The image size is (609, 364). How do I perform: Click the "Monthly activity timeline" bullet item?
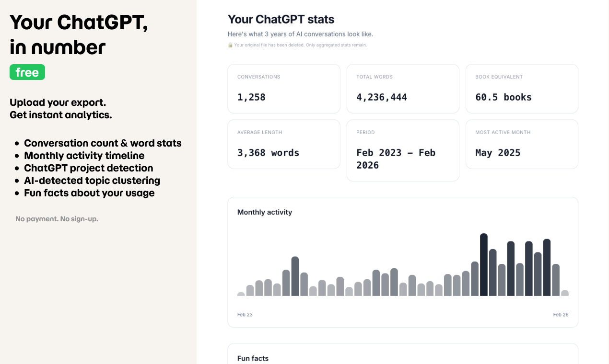(84, 156)
